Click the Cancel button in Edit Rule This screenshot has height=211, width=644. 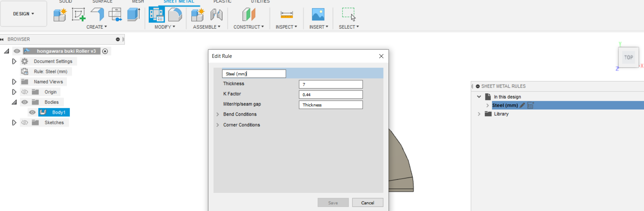click(x=368, y=202)
